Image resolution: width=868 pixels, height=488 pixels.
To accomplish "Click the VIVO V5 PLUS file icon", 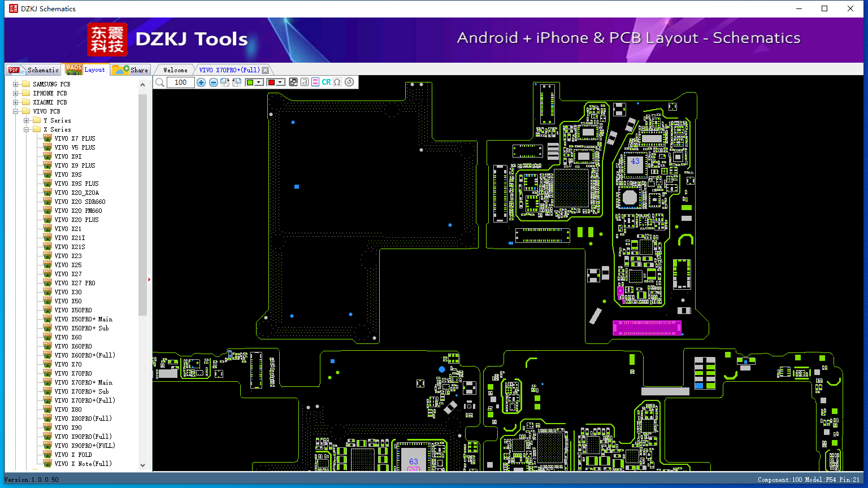I will click(47, 147).
